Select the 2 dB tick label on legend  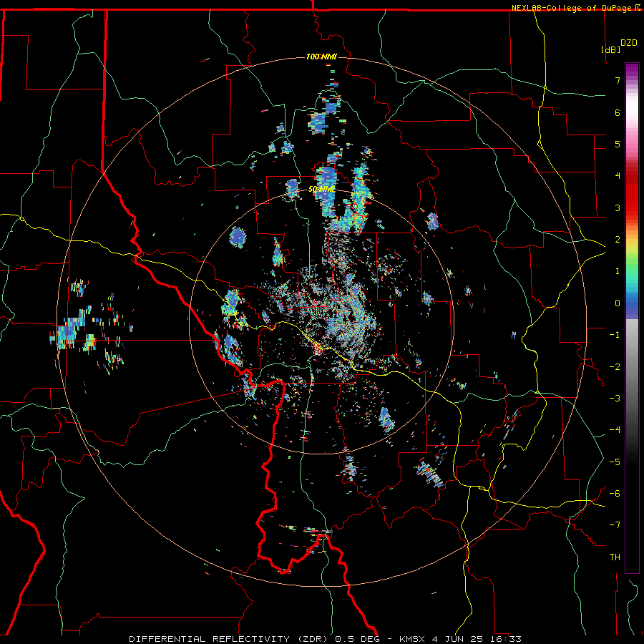(618, 240)
